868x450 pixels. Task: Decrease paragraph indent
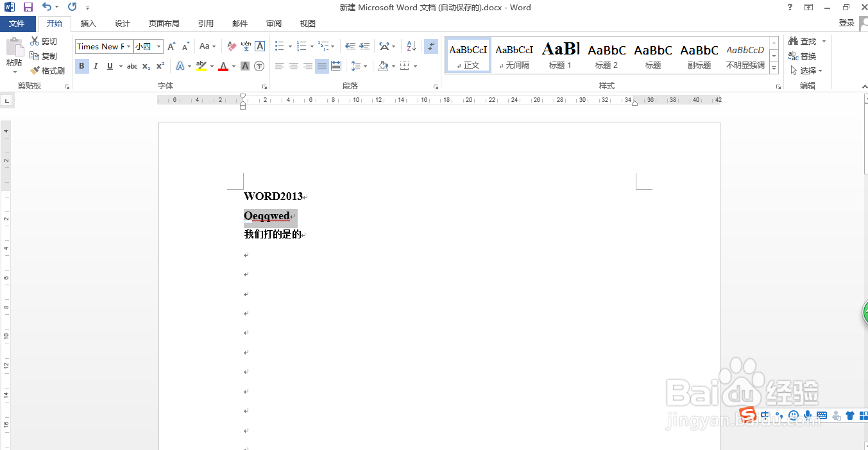[350, 46]
